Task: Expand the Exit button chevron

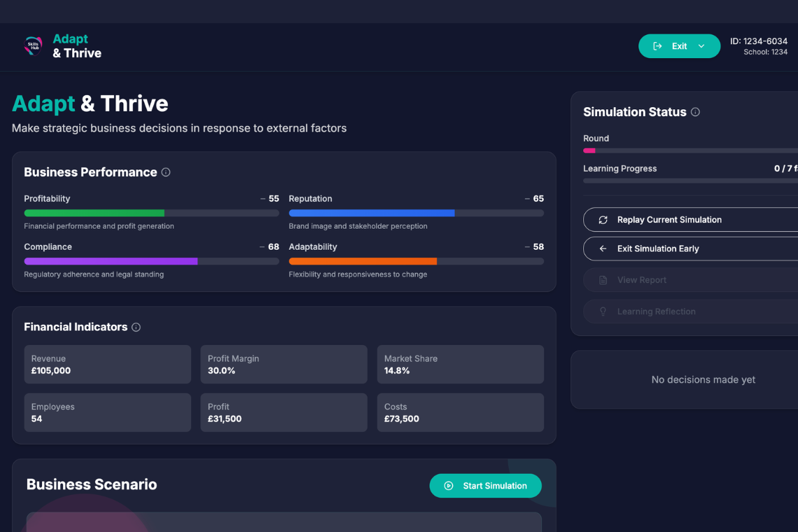Action: click(701, 45)
